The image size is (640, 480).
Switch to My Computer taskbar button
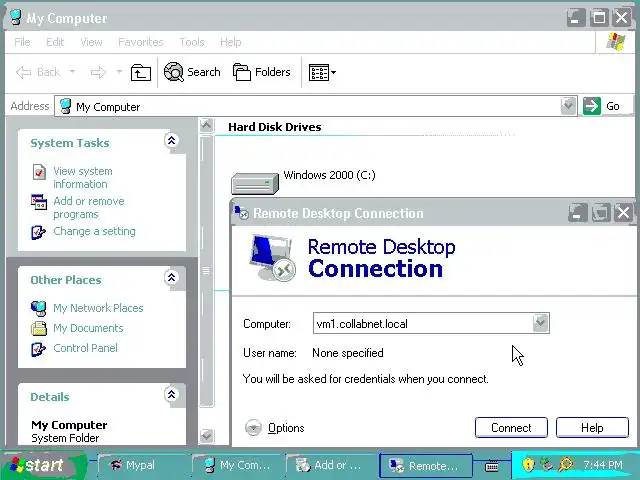[x=237, y=465]
